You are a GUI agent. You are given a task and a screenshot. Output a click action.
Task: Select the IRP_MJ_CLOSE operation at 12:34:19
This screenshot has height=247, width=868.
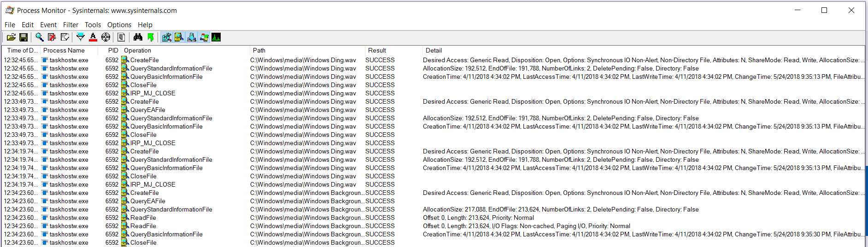[152, 184]
